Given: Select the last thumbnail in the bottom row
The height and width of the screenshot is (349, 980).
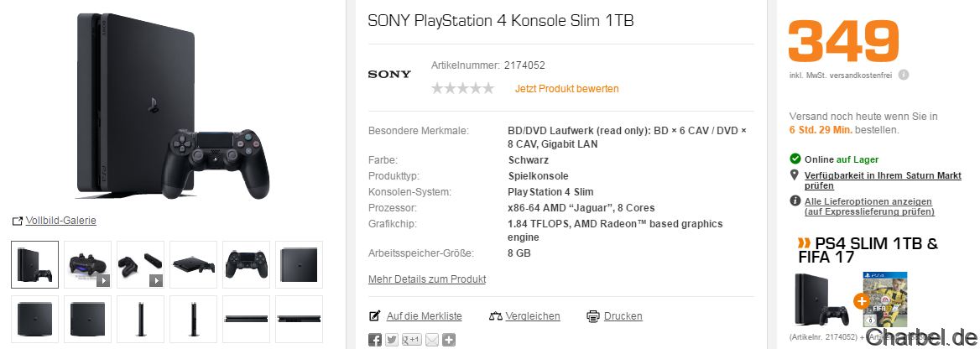Looking at the screenshot, I should pos(299,319).
